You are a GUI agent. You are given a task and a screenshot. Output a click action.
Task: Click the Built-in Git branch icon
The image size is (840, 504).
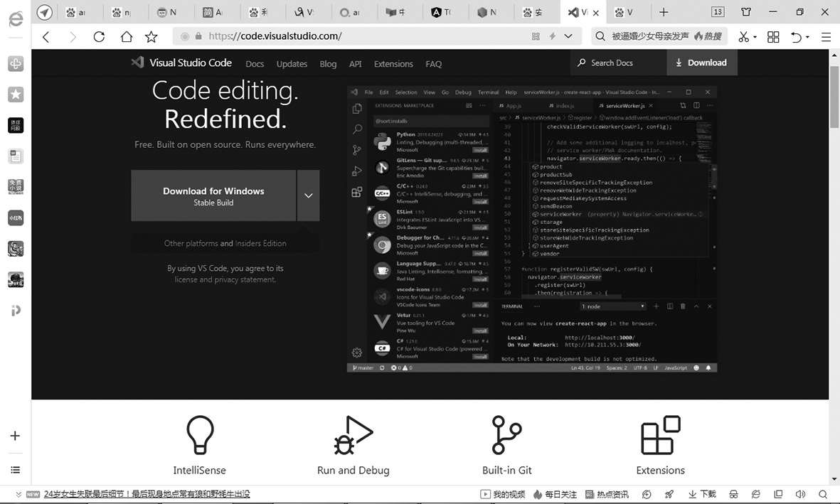506,435
